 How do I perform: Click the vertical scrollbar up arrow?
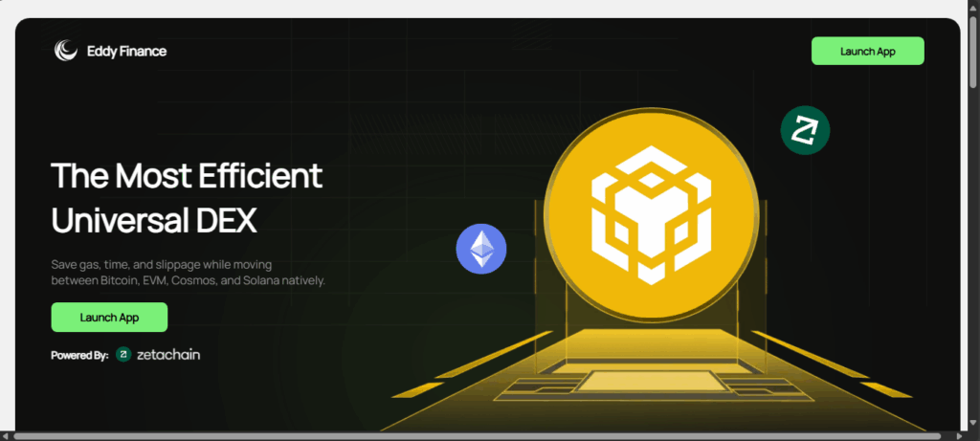pos(973,7)
